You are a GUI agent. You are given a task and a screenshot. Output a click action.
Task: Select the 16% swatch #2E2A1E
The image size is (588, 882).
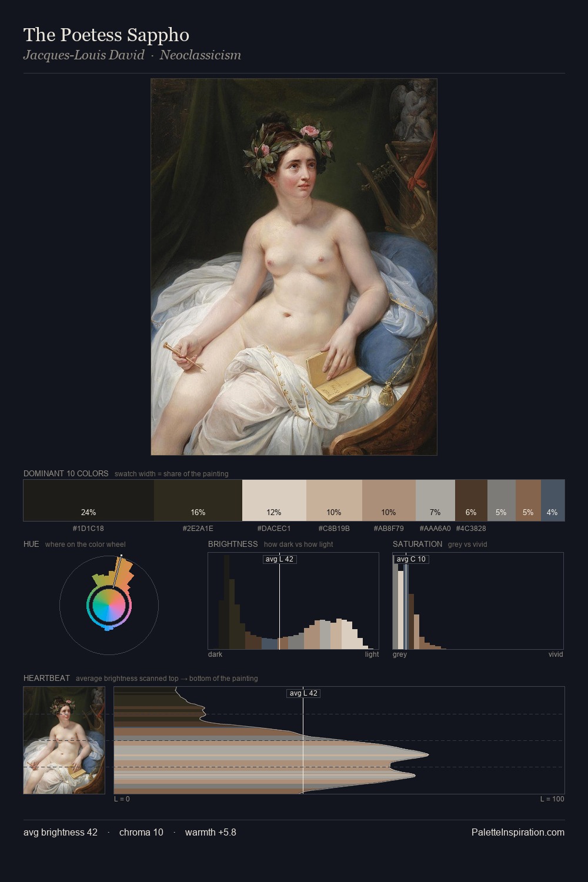point(198,500)
